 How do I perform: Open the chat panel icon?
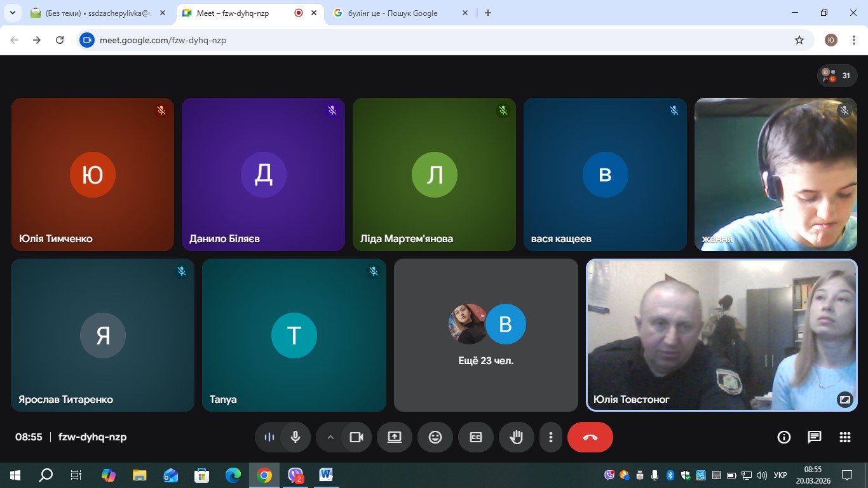tap(814, 437)
